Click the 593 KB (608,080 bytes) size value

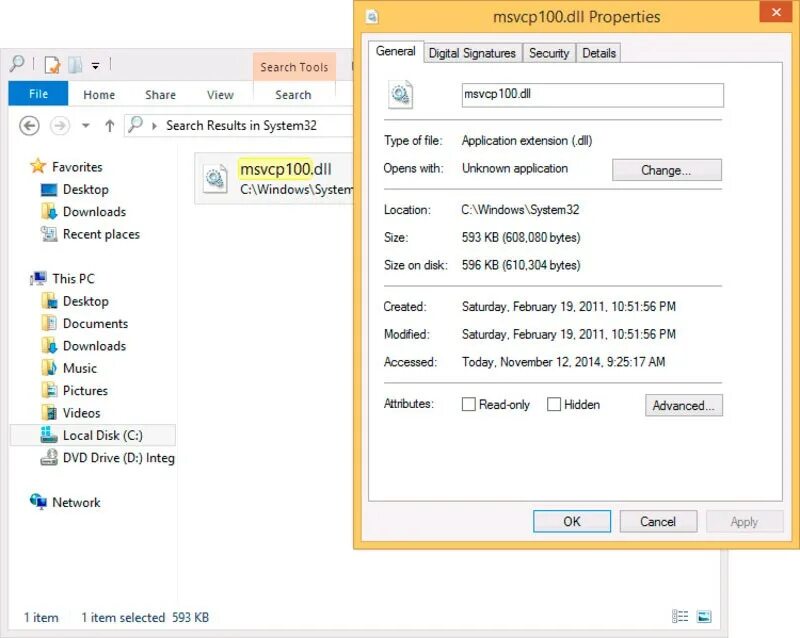pyautogui.click(x=521, y=237)
